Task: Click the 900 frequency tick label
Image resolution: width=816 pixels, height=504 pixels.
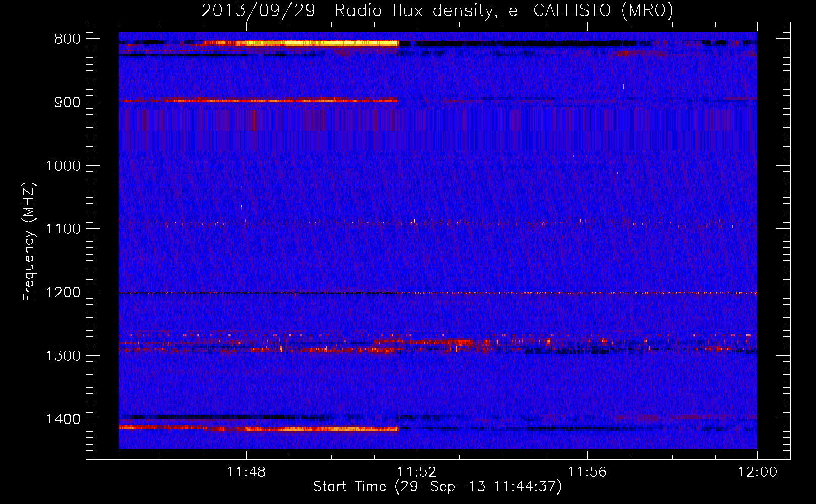Action: pyautogui.click(x=68, y=102)
